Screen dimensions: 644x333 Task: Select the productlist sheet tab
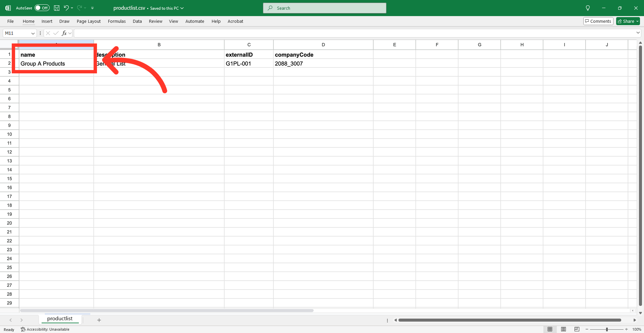click(x=60, y=319)
